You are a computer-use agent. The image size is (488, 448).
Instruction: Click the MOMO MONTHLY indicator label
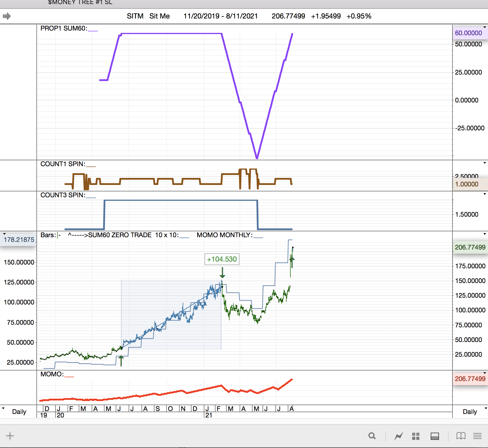pos(224,235)
